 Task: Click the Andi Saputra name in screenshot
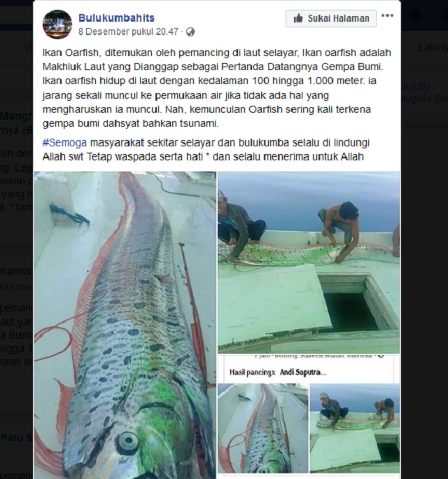pos(300,373)
